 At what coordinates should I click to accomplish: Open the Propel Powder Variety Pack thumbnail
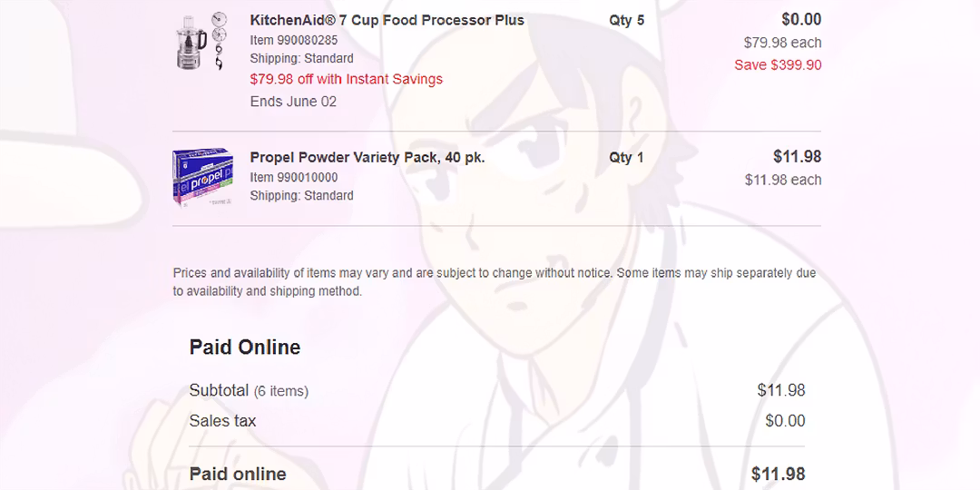coord(199,178)
